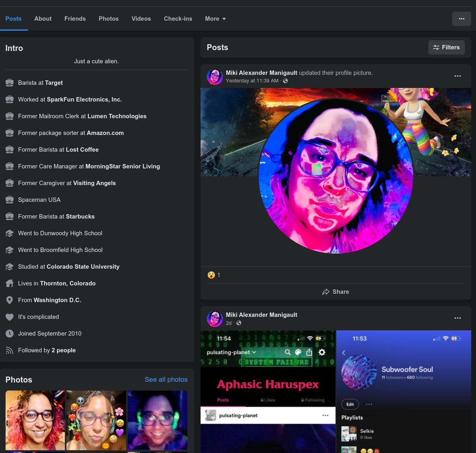Click the large circular profile picture image
This screenshot has height=453, width=476.
[x=336, y=176]
